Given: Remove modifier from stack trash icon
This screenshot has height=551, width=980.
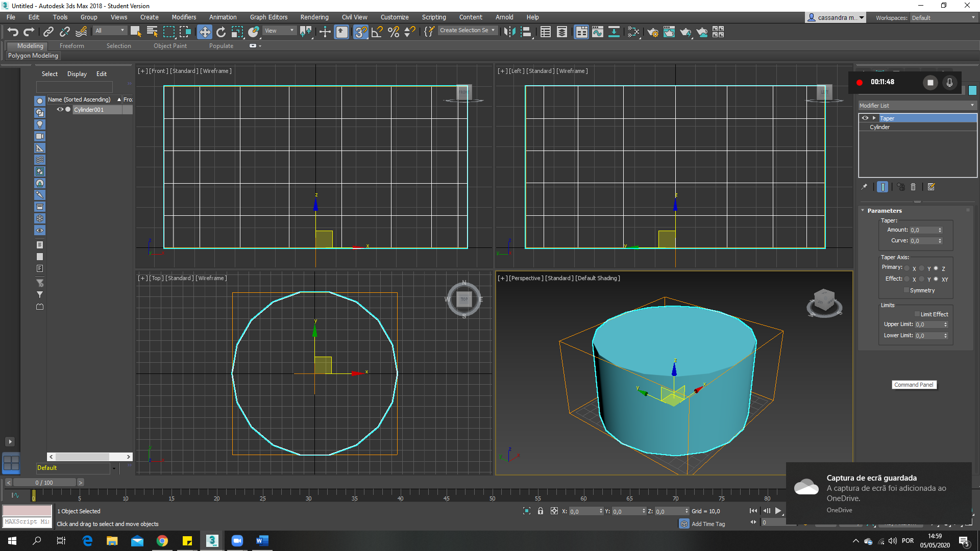Looking at the screenshot, I should point(913,187).
